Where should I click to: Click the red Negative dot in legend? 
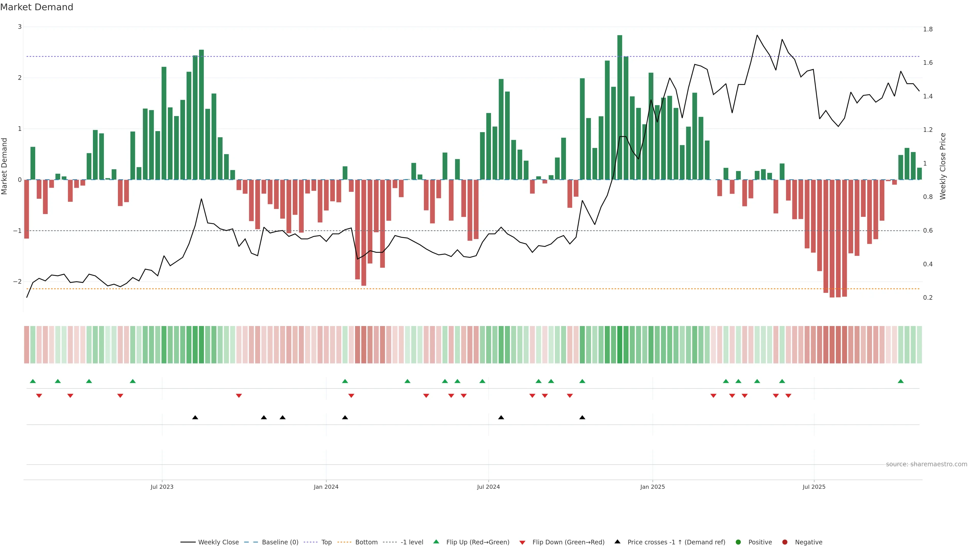785,542
